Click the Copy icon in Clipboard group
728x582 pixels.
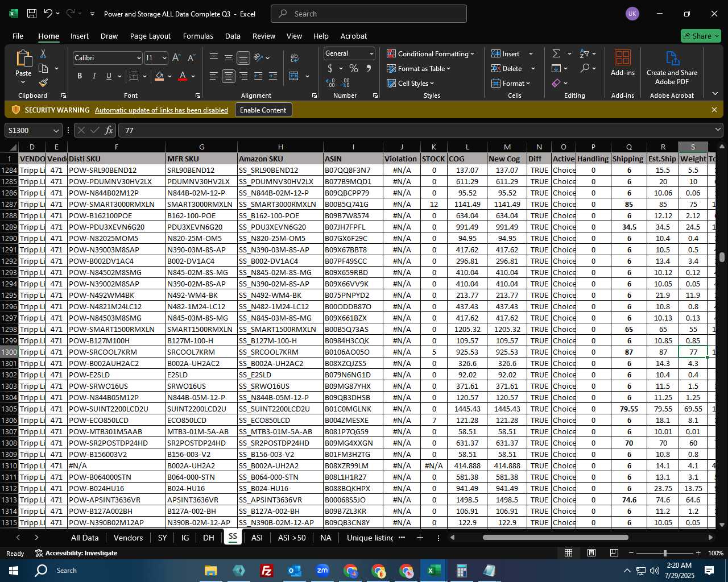(x=43, y=68)
